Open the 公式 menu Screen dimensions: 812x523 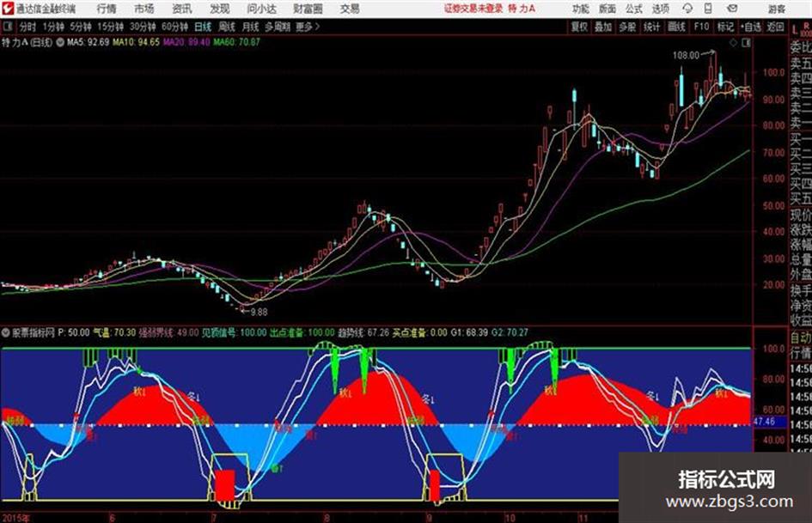(634, 9)
